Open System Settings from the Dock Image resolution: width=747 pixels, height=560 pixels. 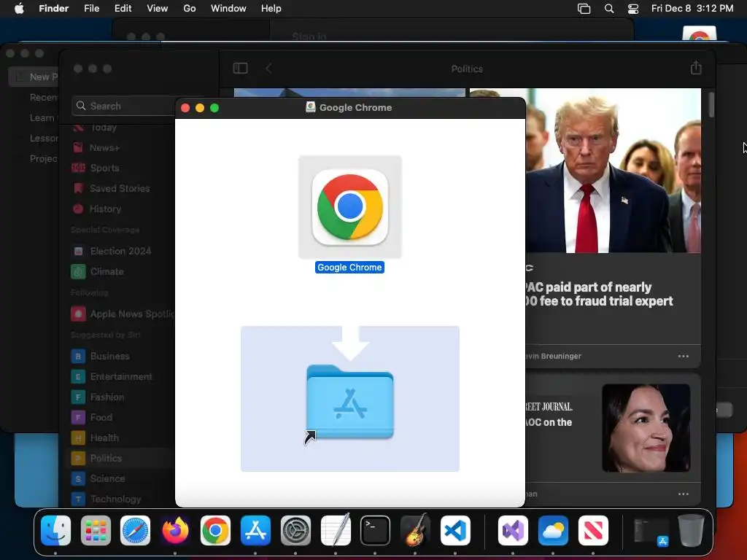(295, 530)
